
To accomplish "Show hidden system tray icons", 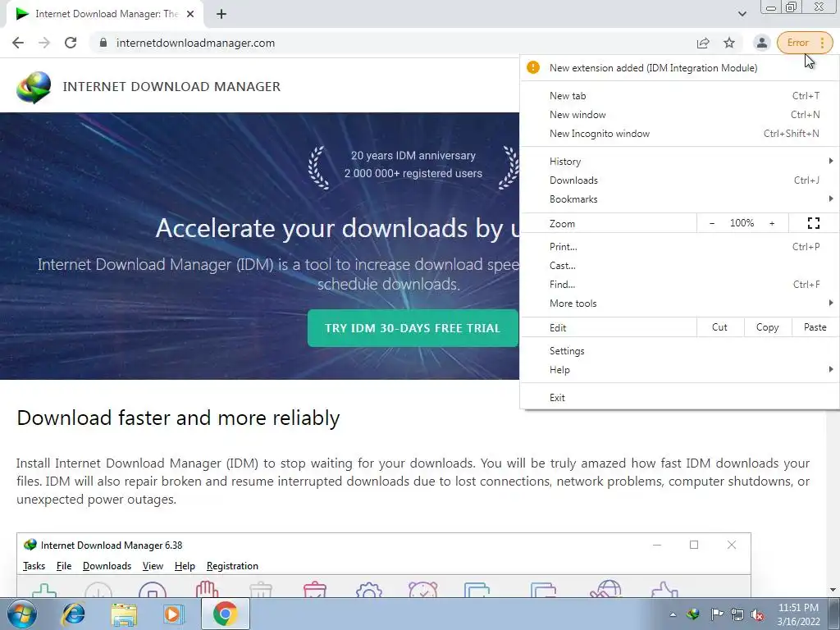I will pos(673,614).
